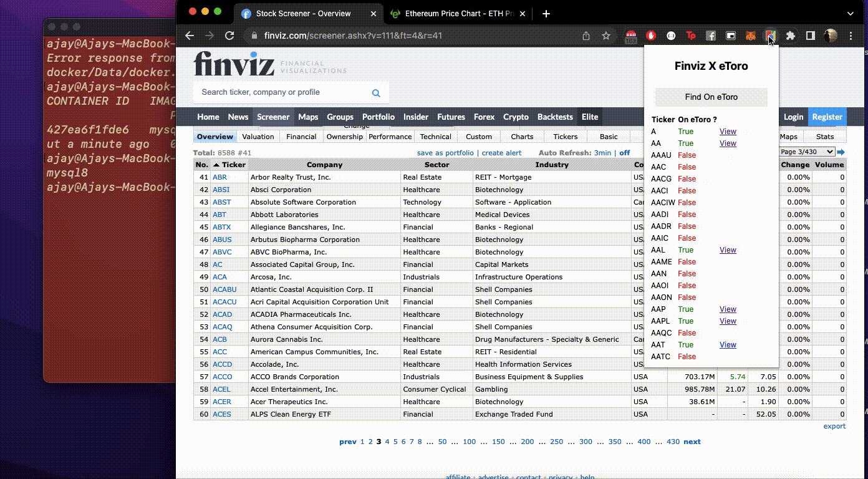Click View link for AAPL
The image size is (868, 479).
(x=728, y=321)
